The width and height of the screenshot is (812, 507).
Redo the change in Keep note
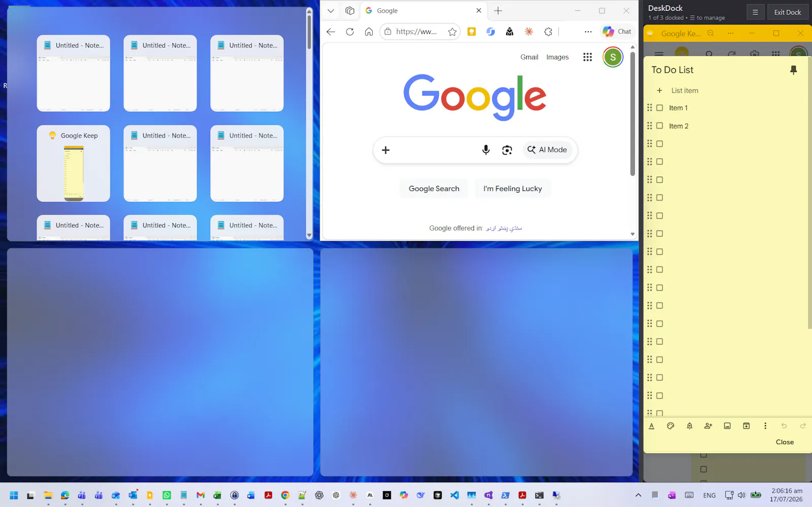[x=803, y=426]
